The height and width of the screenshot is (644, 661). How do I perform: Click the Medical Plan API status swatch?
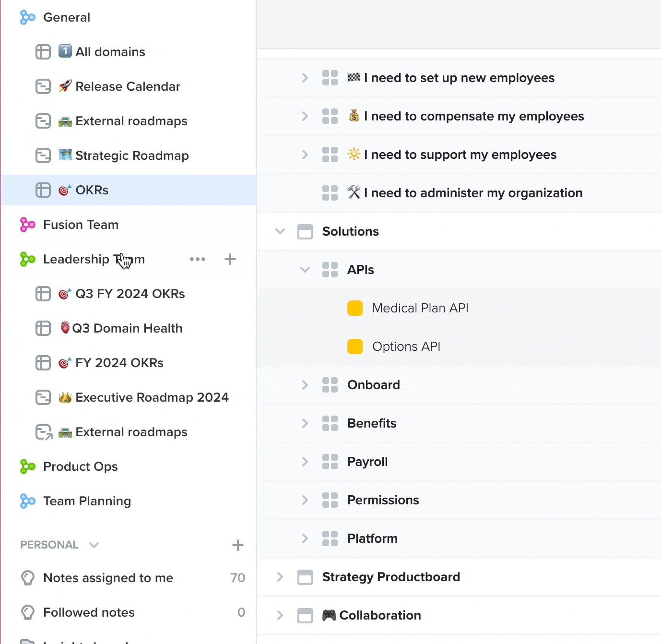354,308
